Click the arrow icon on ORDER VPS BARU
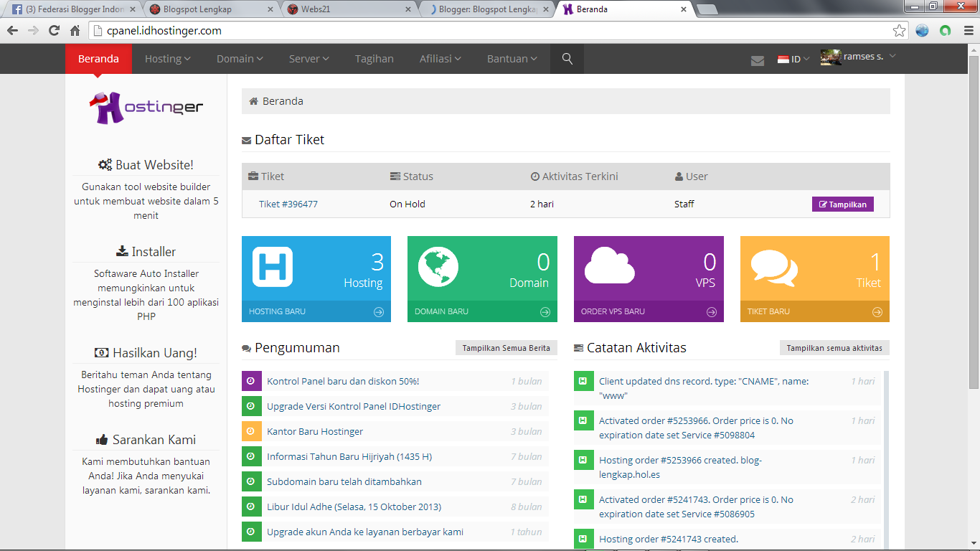The width and height of the screenshot is (980, 551). 711,312
